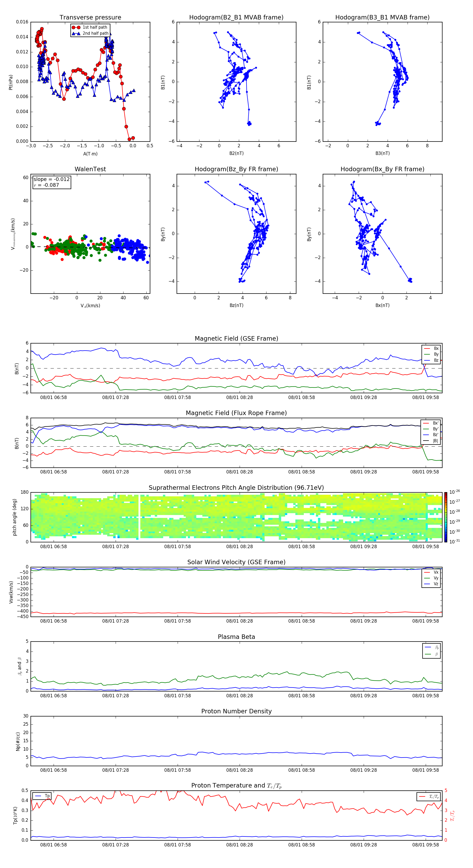Image resolution: width=473 pixels, height=868 pixels.
Task: Click the 'Bz' entry in GSE magnetic field legend
Action: coord(431,360)
